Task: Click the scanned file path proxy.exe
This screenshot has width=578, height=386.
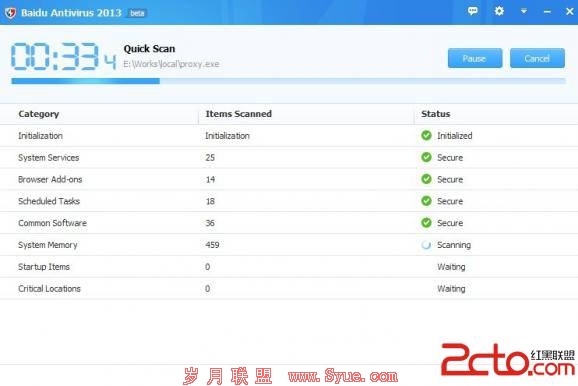Action: pos(171,64)
